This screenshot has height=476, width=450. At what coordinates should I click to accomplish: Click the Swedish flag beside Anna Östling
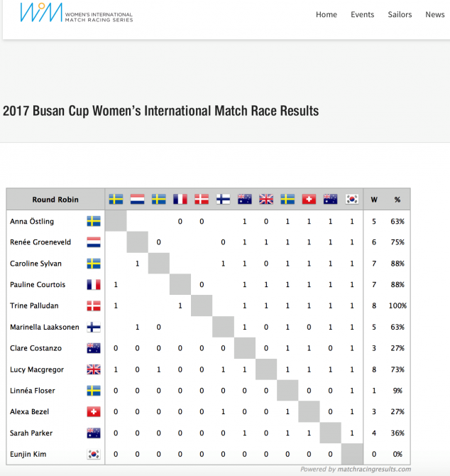(x=94, y=221)
